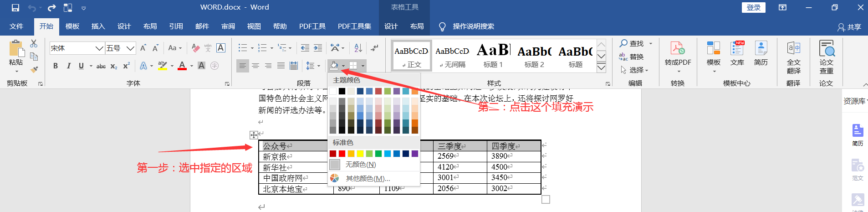This screenshot has height=212, width=868.
Task: Toggle align right paragraph button
Action: tap(268, 66)
